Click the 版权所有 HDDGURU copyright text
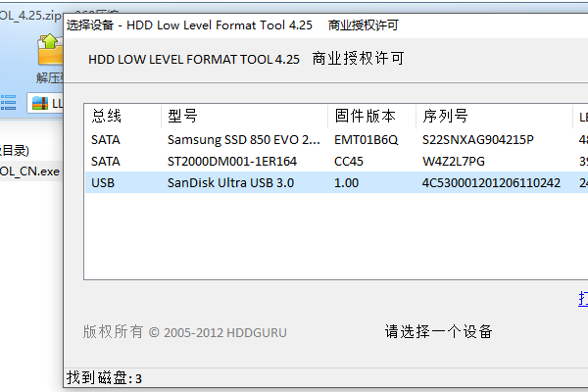The width and height of the screenshot is (588, 392). [184, 332]
